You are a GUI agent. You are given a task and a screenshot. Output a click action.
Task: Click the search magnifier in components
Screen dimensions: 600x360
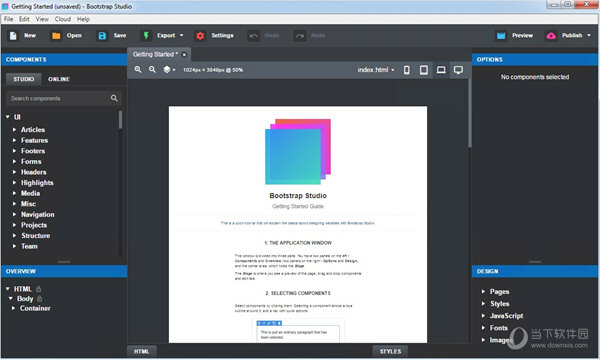tap(114, 98)
